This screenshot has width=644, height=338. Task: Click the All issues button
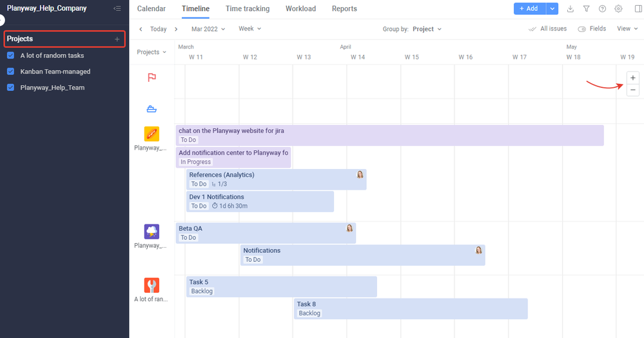[x=548, y=29]
